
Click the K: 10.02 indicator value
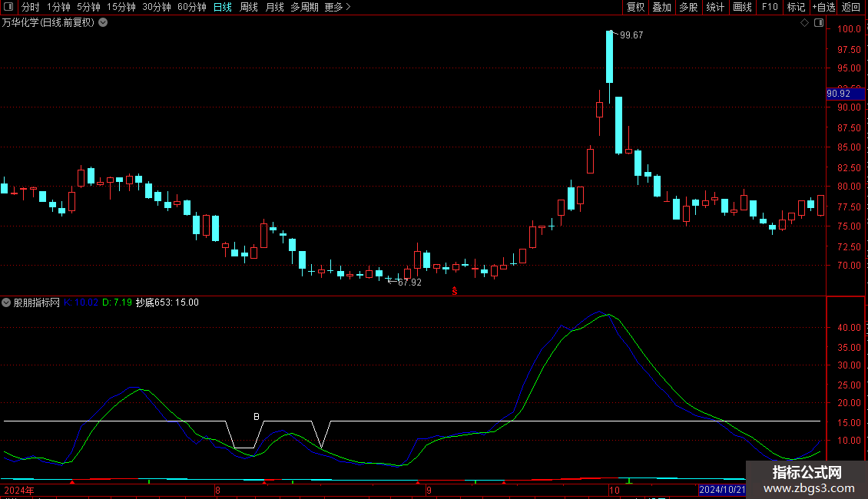[81, 302]
